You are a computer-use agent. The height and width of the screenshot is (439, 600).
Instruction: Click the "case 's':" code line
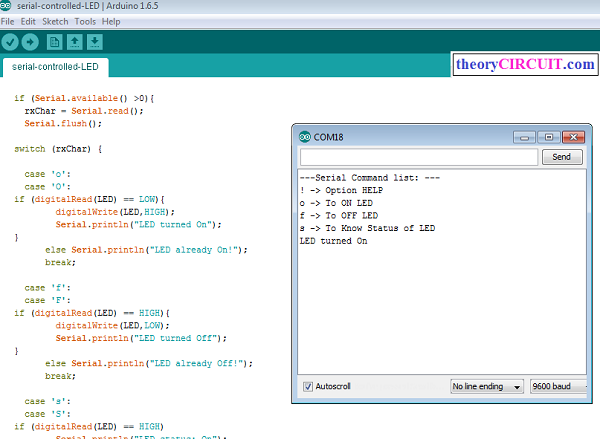[47, 401]
